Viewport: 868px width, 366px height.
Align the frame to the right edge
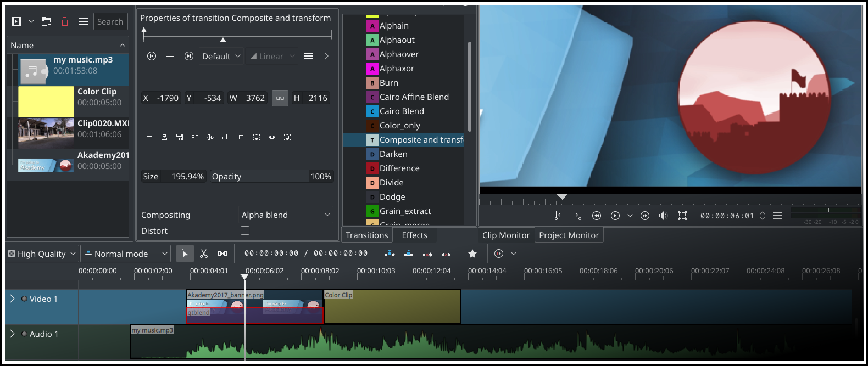[180, 137]
